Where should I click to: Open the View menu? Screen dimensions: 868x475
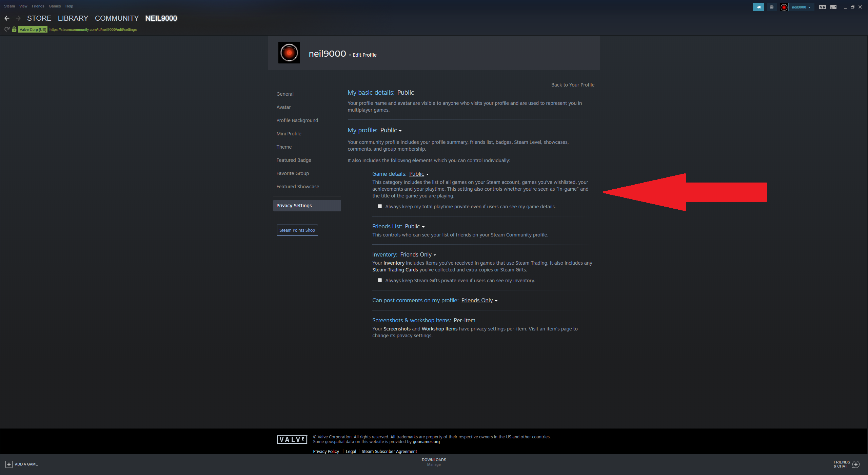point(23,6)
